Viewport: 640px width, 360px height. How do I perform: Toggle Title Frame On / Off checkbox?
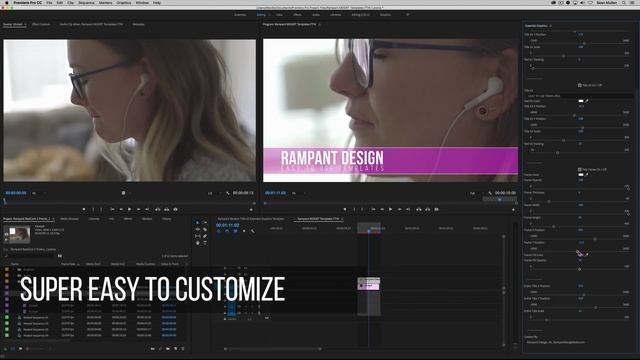pos(580,169)
